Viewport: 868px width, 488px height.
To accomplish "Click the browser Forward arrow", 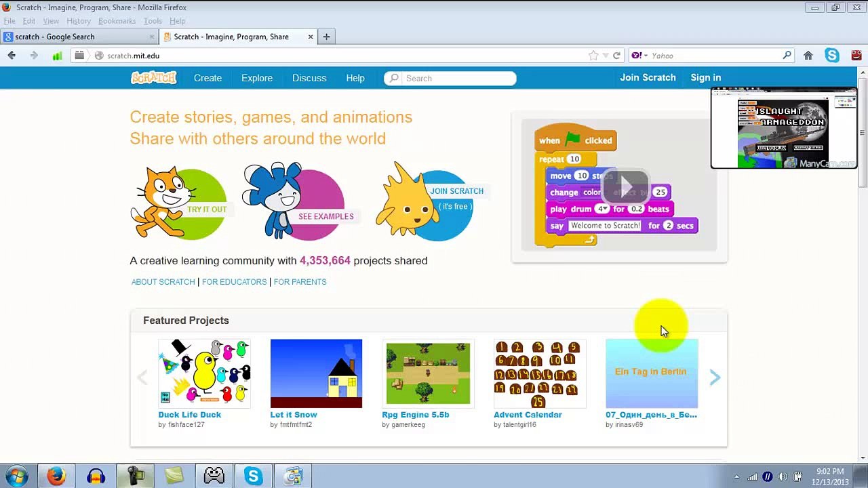I will (x=34, y=56).
